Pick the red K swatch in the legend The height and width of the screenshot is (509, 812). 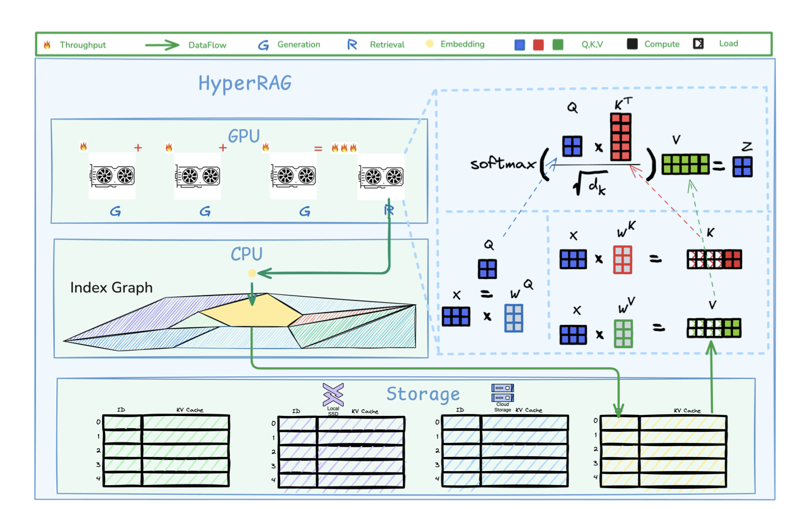[538, 45]
